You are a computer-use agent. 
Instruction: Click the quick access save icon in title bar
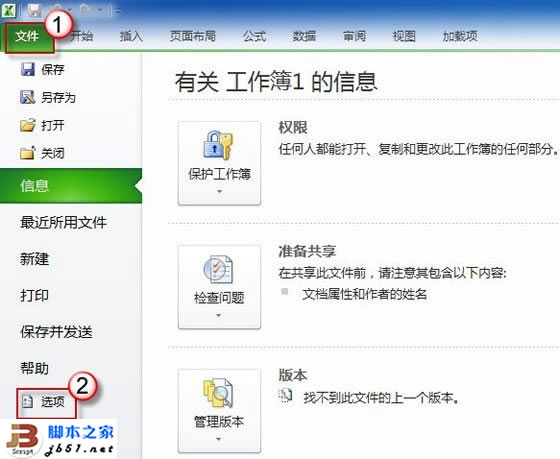click(35, 11)
